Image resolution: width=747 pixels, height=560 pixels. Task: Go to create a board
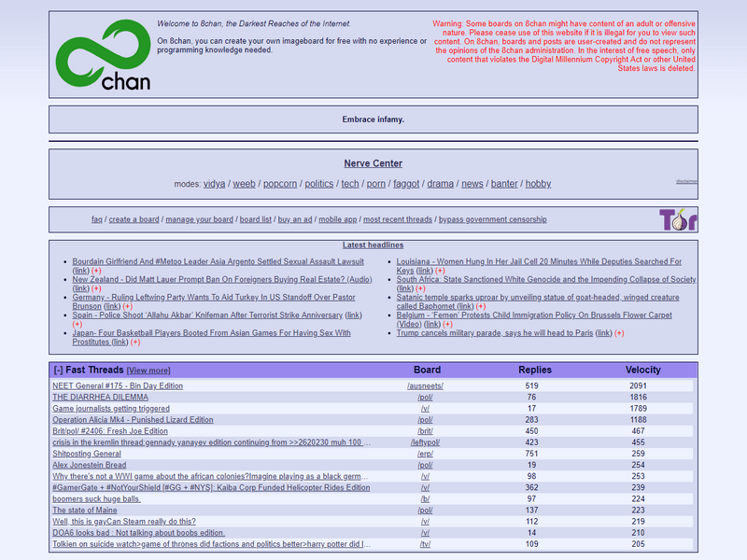(134, 219)
